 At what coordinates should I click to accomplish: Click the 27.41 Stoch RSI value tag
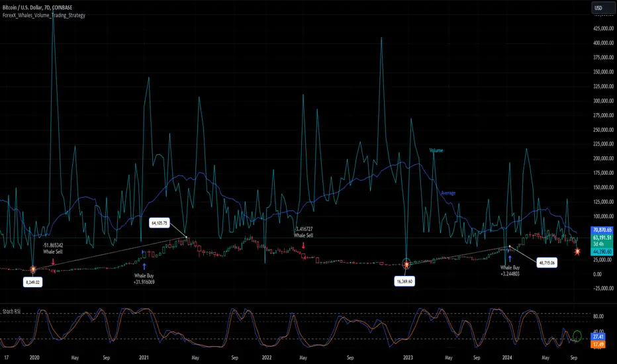[598, 337]
